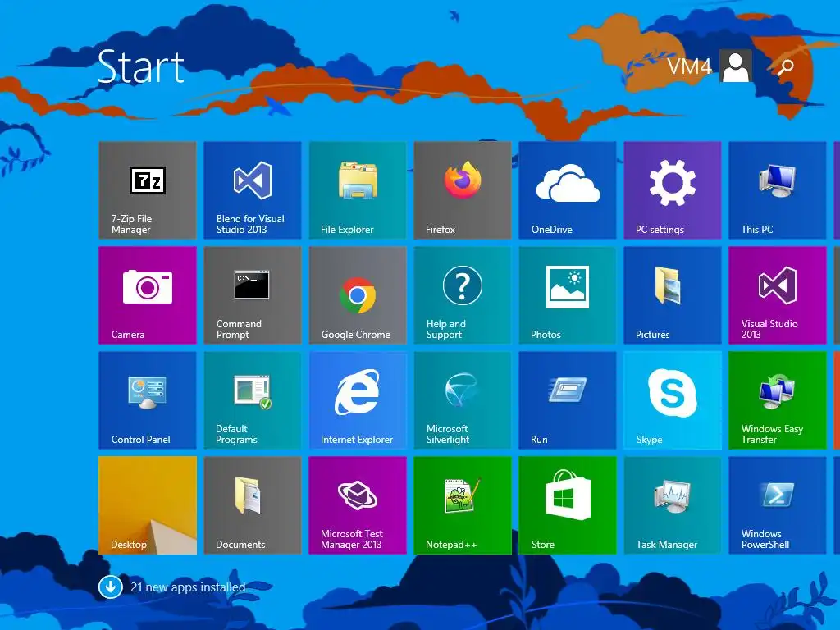The height and width of the screenshot is (630, 840).
Task: Open the Run dialog tile
Action: tap(568, 400)
